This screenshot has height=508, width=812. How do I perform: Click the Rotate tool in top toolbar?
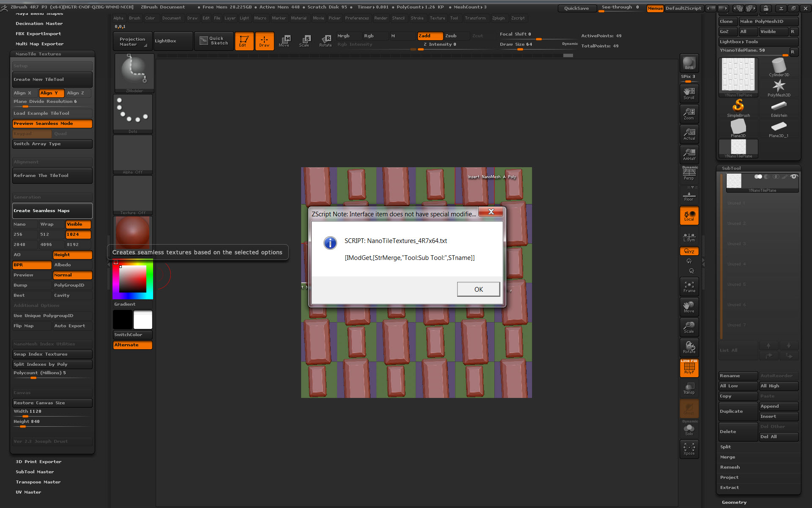point(325,41)
